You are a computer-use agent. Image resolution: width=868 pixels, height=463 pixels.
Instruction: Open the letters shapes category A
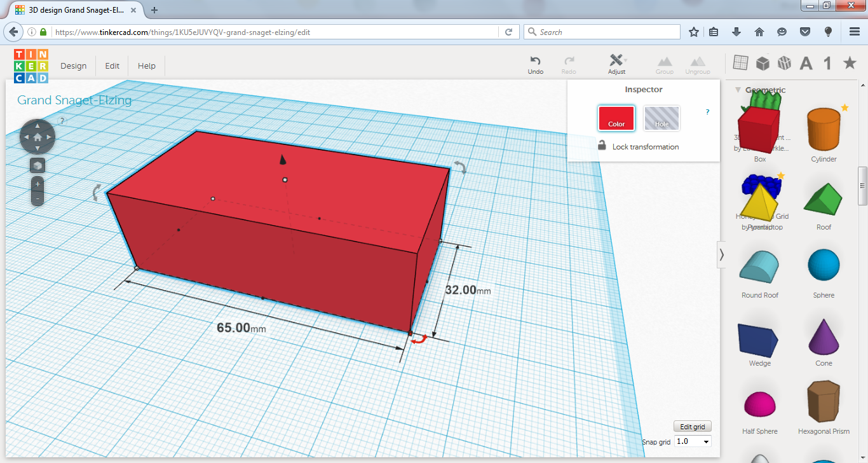click(806, 63)
